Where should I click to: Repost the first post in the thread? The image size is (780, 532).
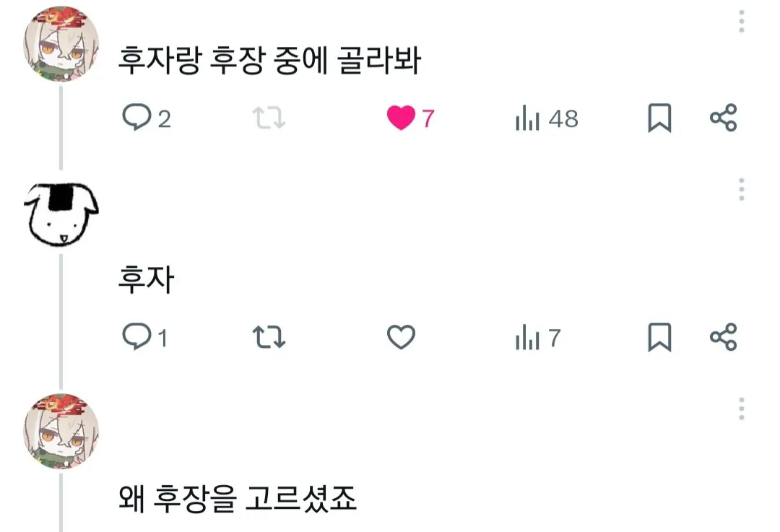269,118
